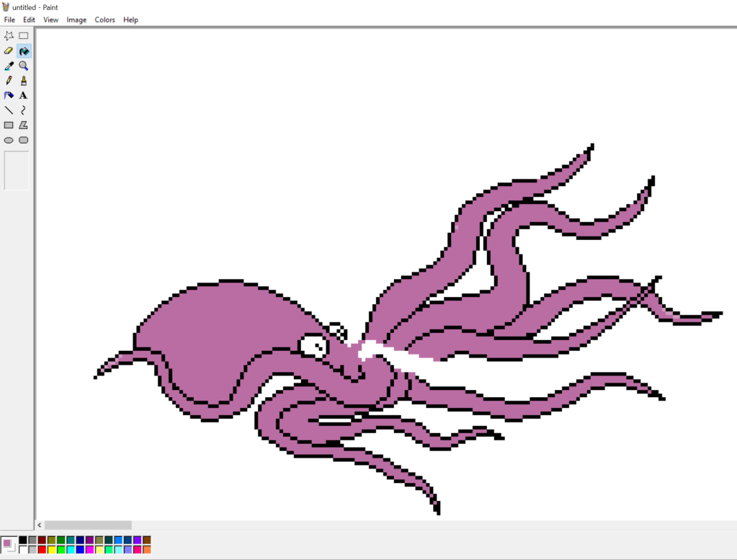Image resolution: width=737 pixels, height=560 pixels.
Task: Select the Ellipse shape tool
Action: (9, 140)
